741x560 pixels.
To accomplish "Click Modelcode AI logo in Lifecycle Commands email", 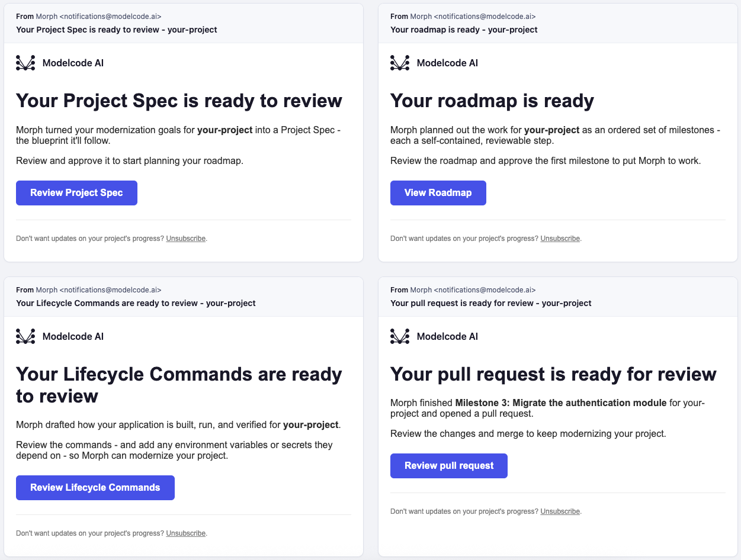I will pos(25,336).
